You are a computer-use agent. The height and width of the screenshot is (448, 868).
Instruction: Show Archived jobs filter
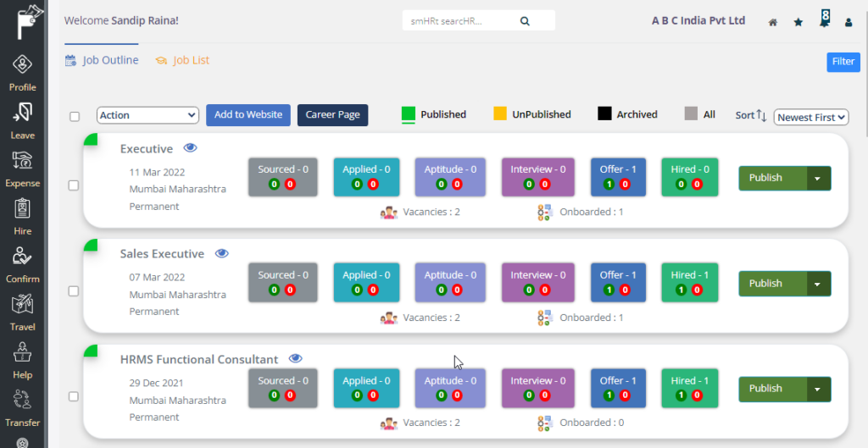(x=628, y=114)
